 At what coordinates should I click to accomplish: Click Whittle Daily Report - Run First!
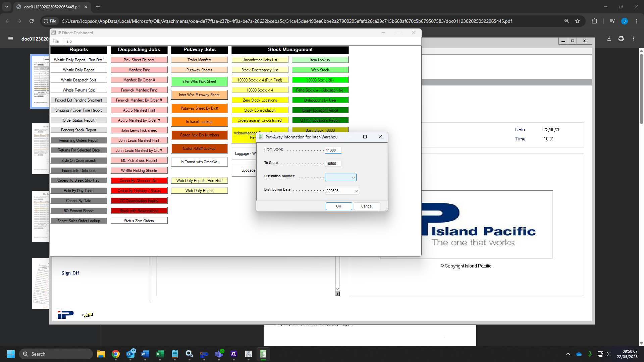(x=79, y=60)
